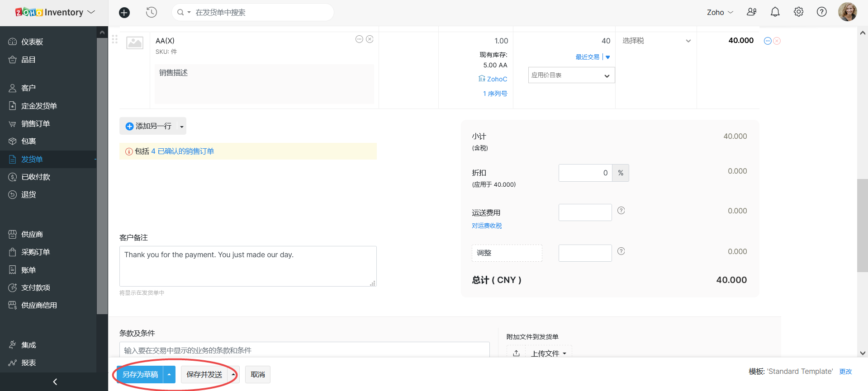Open the 4 已确认的销售订单 link

(182, 151)
